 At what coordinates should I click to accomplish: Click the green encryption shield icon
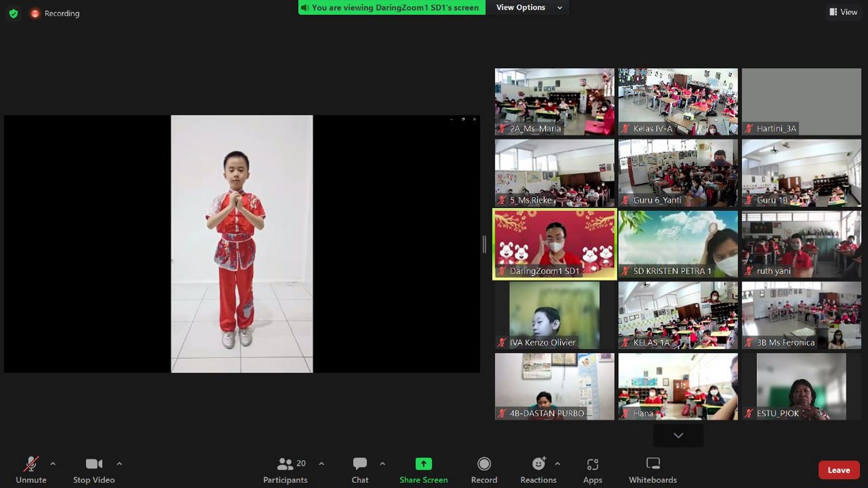(14, 14)
